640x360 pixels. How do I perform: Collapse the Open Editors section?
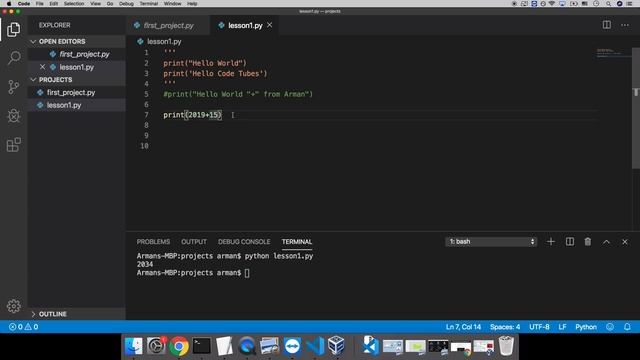(76, 42)
